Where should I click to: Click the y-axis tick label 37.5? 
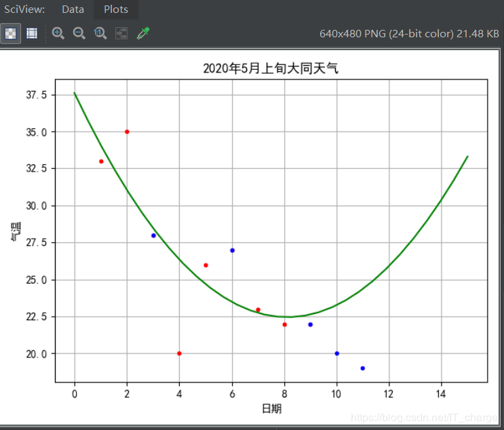[37, 95]
